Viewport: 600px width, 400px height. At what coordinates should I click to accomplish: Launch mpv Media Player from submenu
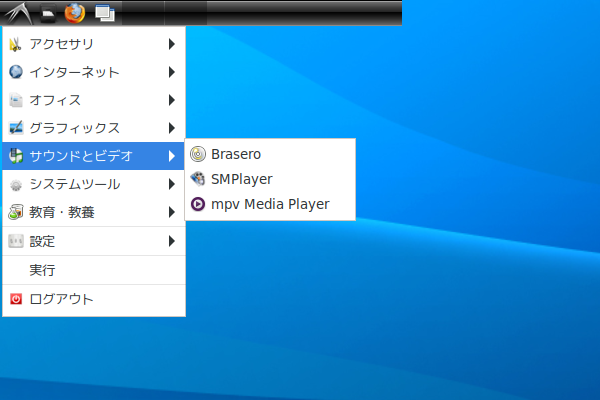(270, 204)
